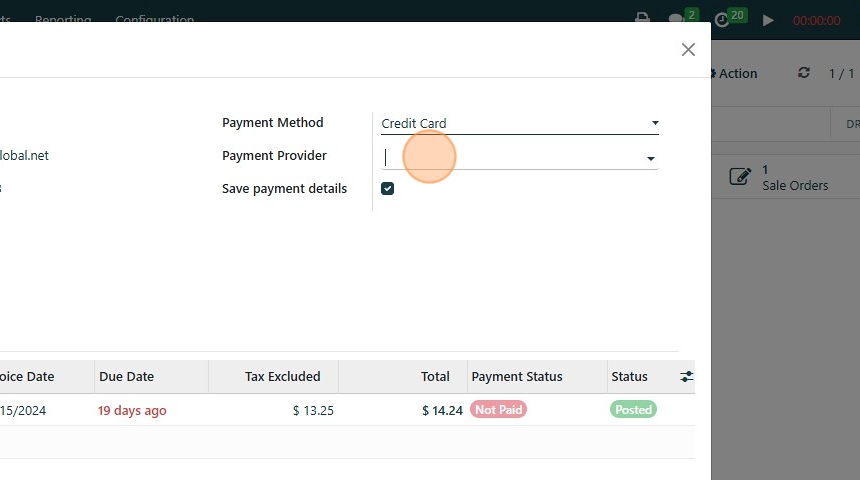Sort by Payment Status column header

pyautogui.click(x=517, y=377)
